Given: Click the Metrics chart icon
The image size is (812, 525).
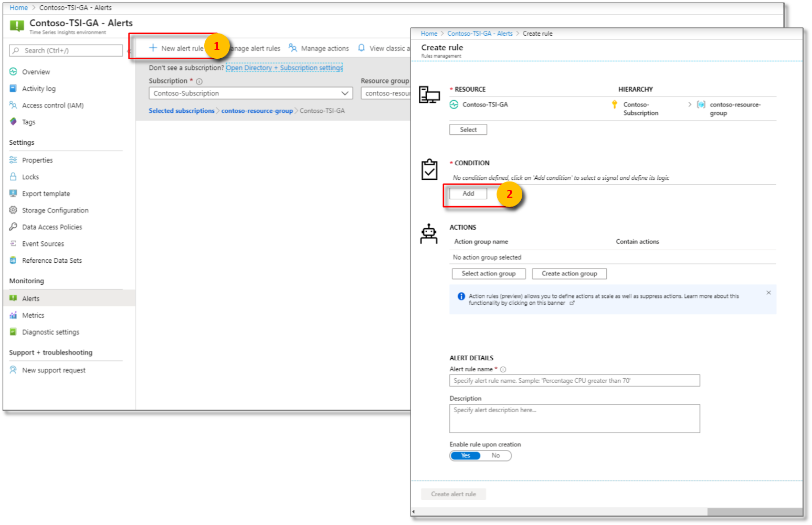Looking at the screenshot, I should (13, 315).
